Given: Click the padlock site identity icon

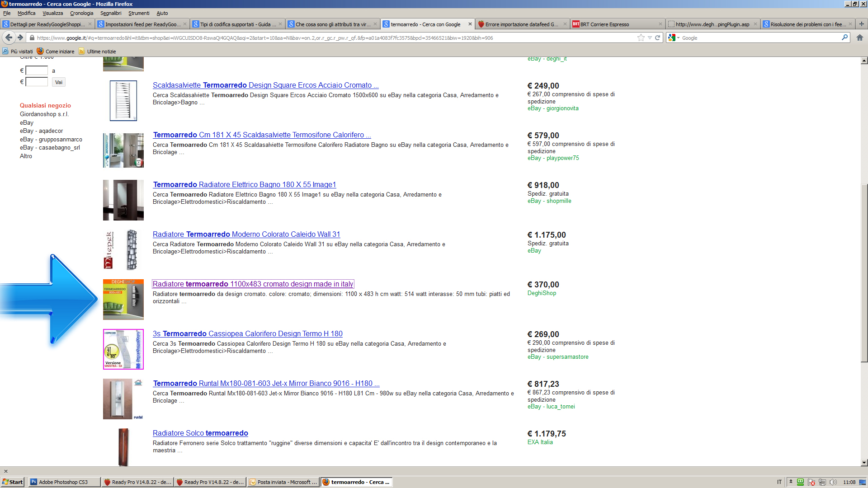Looking at the screenshot, I should (x=32, y=38).
